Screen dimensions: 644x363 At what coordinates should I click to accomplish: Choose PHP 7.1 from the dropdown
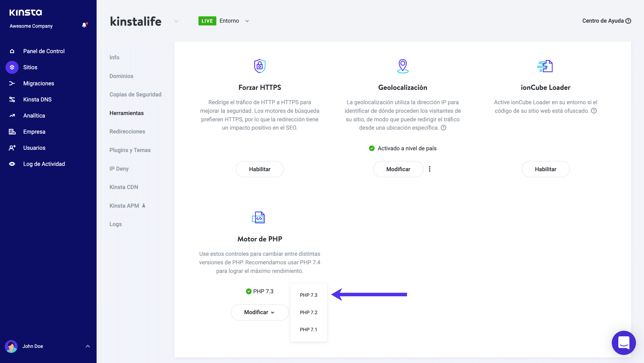(308, 330)
